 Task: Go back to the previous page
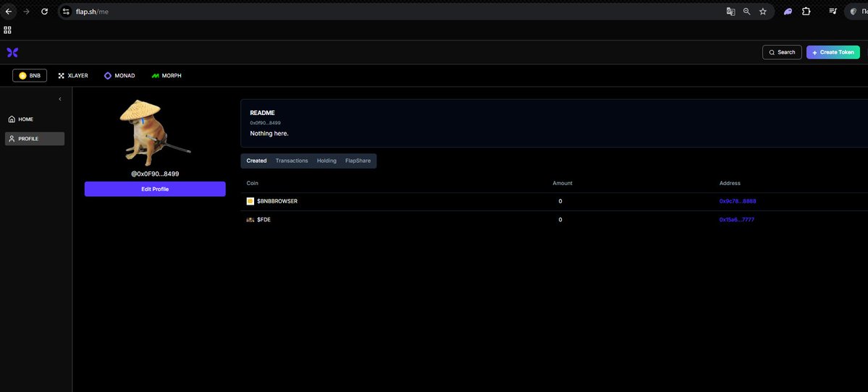click(9, 11)
